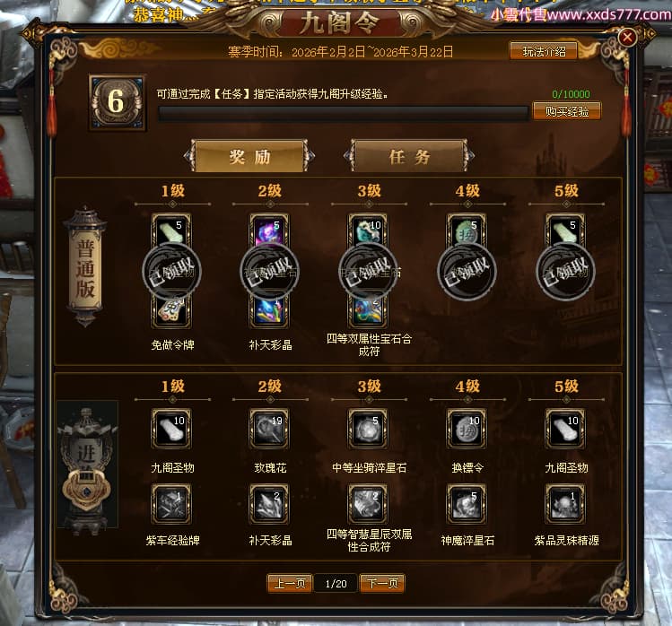The height and width of the screenshot is (626, 672).
Task: Select the premium level 1 九阁圣物 icon
Action: click(171, 429)
